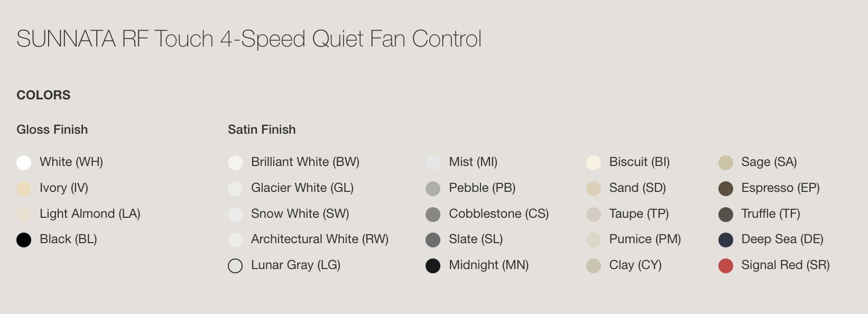Pick the Midnight (MN) color swatch

pyautogui.click(x=433, y=265)
